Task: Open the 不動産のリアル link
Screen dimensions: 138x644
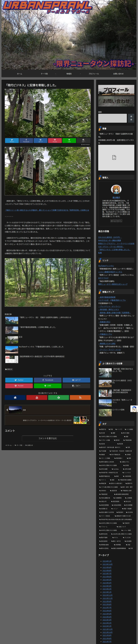Action: [x=105, y=334]
